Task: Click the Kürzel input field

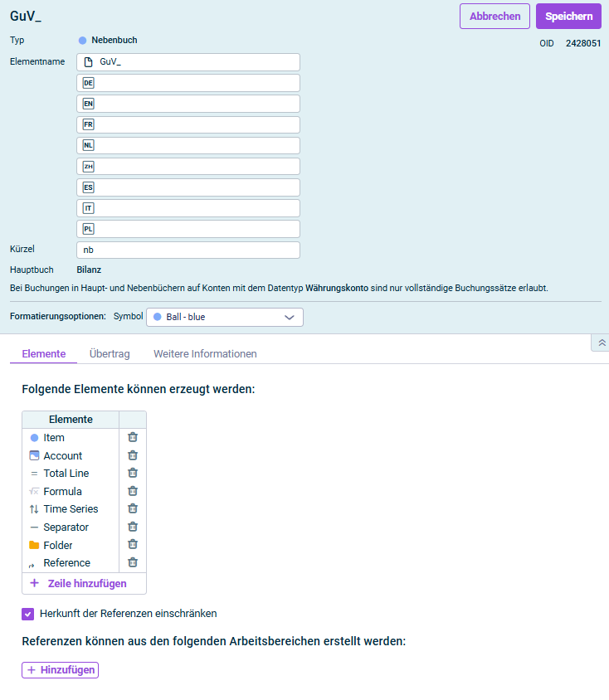Action: pyautogui.click(x=188, y=250)
